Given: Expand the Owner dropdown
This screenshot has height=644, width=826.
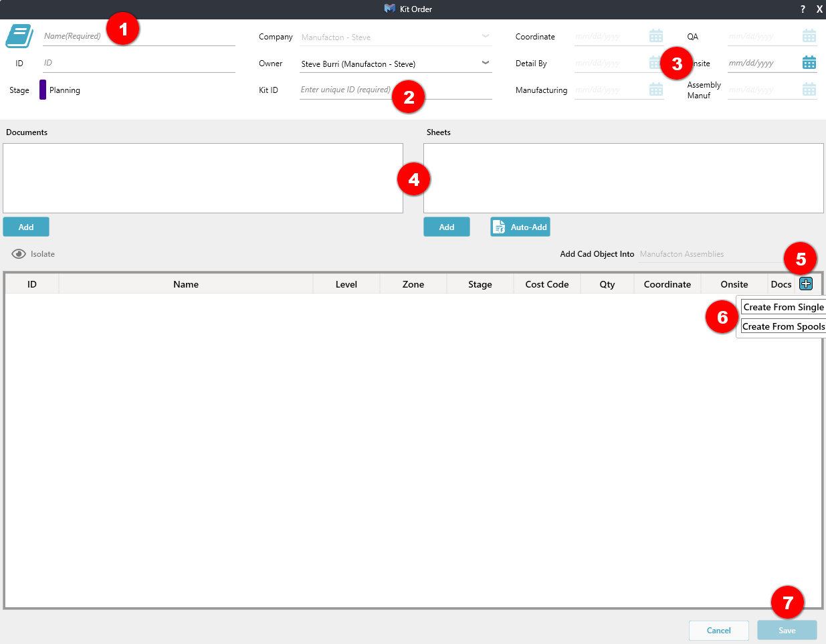Looking at the screenshot, I should click(x=485, y=64).
